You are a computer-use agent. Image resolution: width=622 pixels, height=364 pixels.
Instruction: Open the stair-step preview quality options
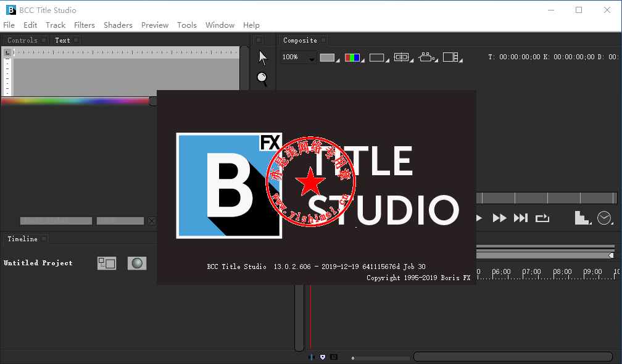coord(583,218)
